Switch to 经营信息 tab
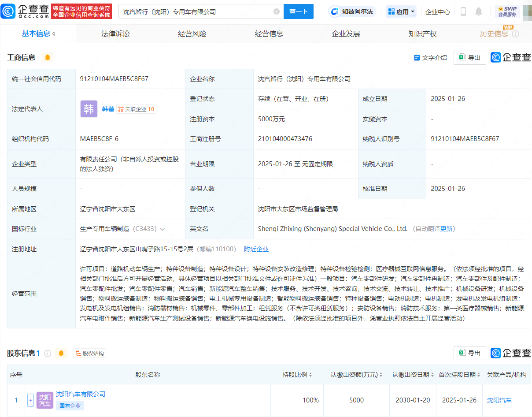Image resolution: width=532 pixels, height=417 pixels. (269, 34)
